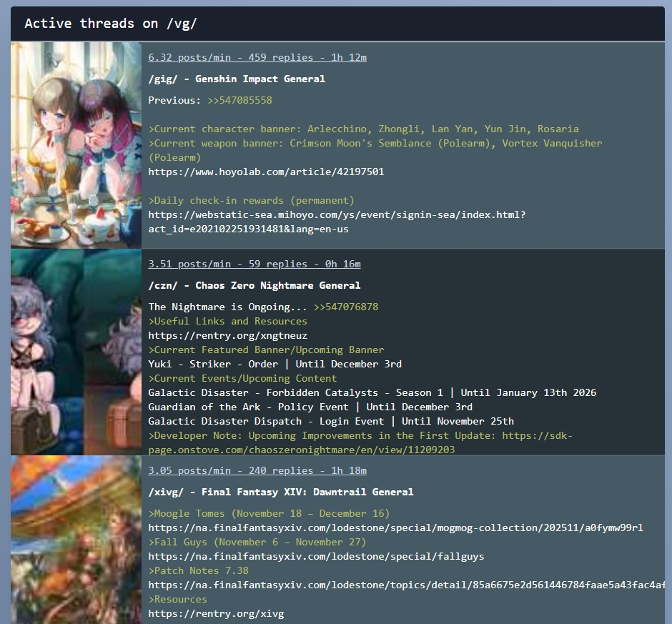
Task: Click the hoyolab.com article URL
Action: (x=266, y=172)
